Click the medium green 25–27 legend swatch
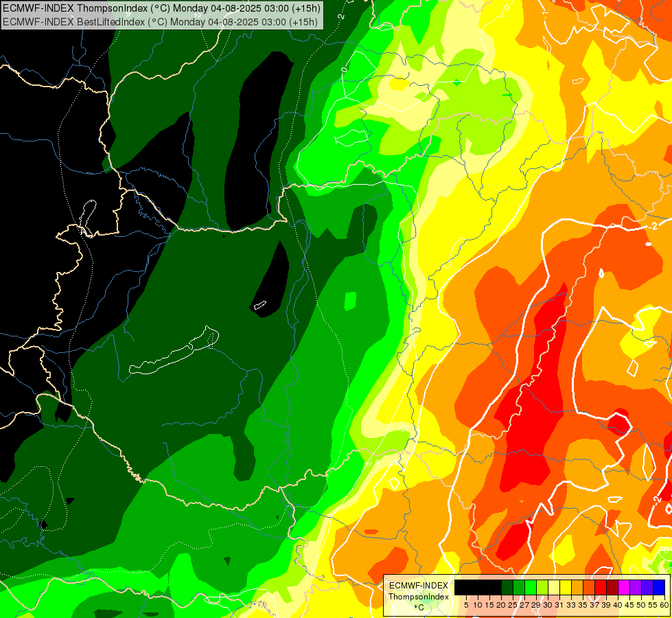This screenshot has height=618, width=672. [x=519, y=587]
